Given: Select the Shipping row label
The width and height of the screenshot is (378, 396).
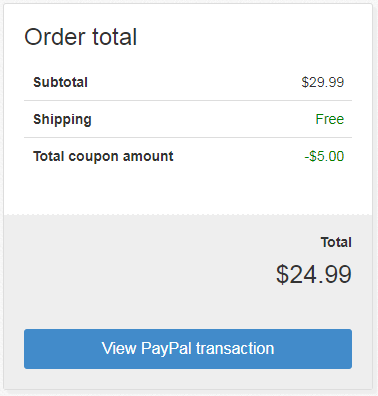Looking at the screenshot, I should (62, 119).
